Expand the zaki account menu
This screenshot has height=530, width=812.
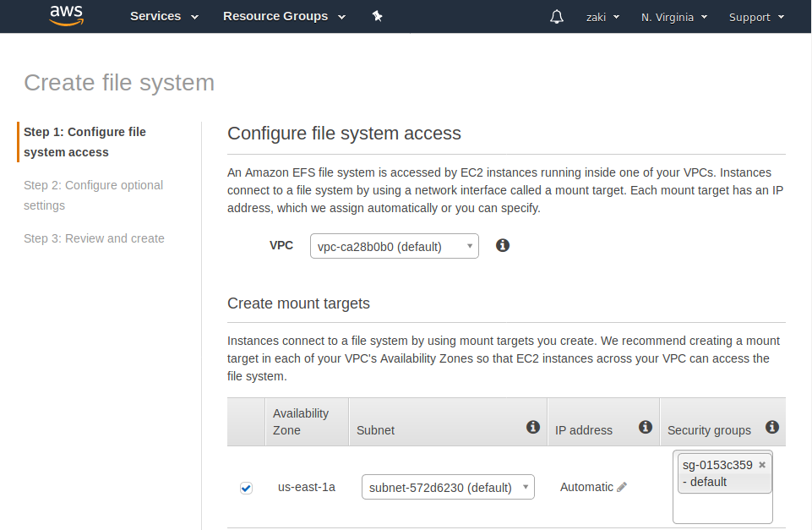point(602,16)
